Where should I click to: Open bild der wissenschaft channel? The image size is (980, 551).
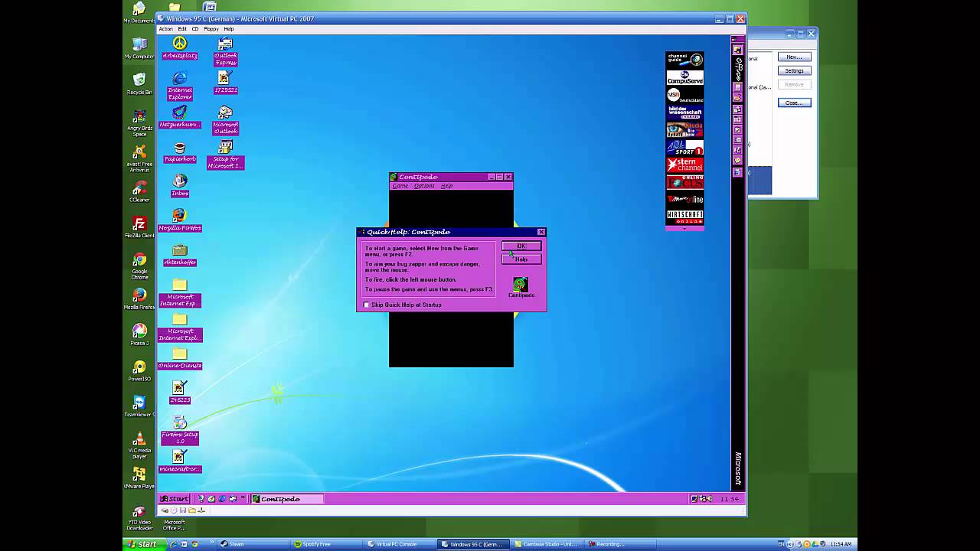[x=684, y=112]
